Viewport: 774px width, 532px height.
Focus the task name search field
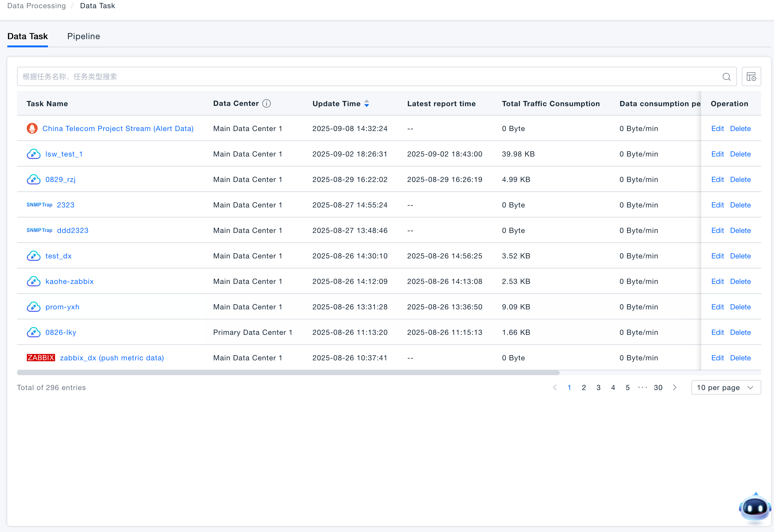click(x=367, y=77)
